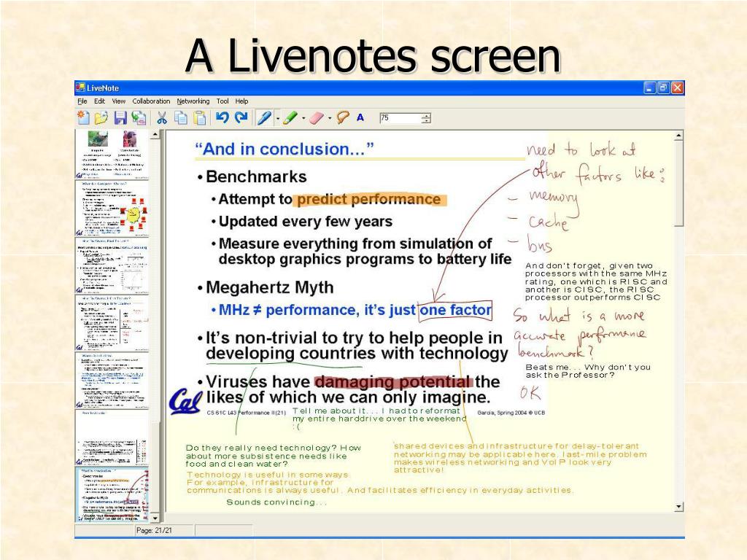Click the main page vertical scrollbar thumb
The width and height of the screenshot is (747, 560).
tap(679, 184)
